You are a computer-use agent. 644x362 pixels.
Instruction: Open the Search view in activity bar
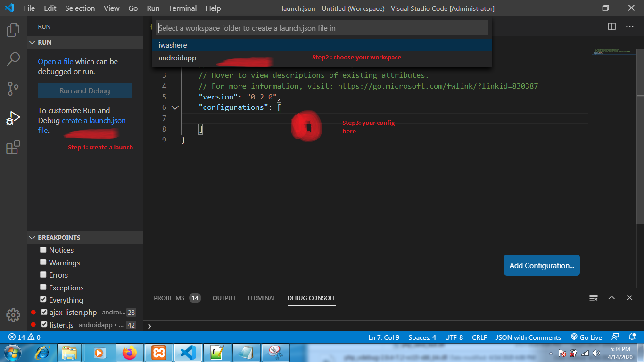point(13,59)
